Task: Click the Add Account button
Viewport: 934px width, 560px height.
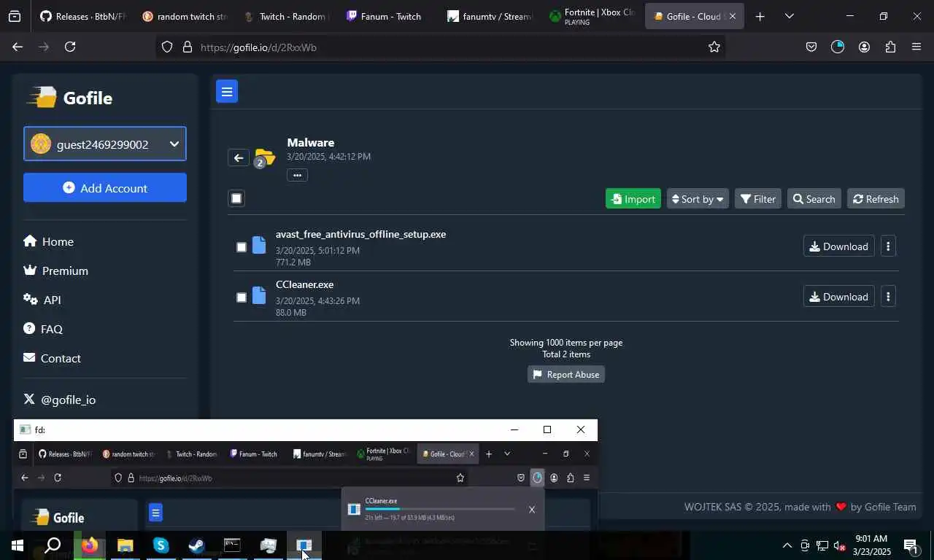Action: point(105,187)
